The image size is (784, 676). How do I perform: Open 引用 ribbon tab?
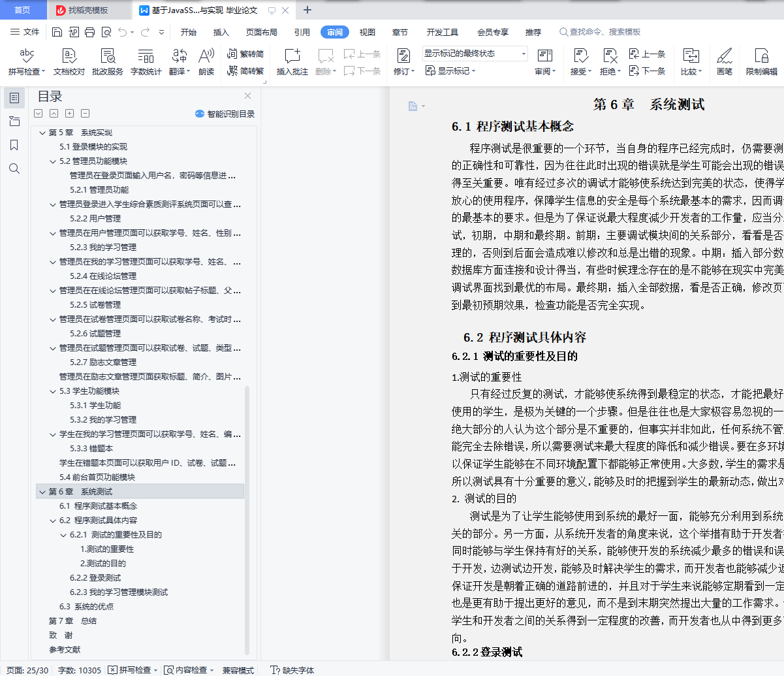[302, 32]
